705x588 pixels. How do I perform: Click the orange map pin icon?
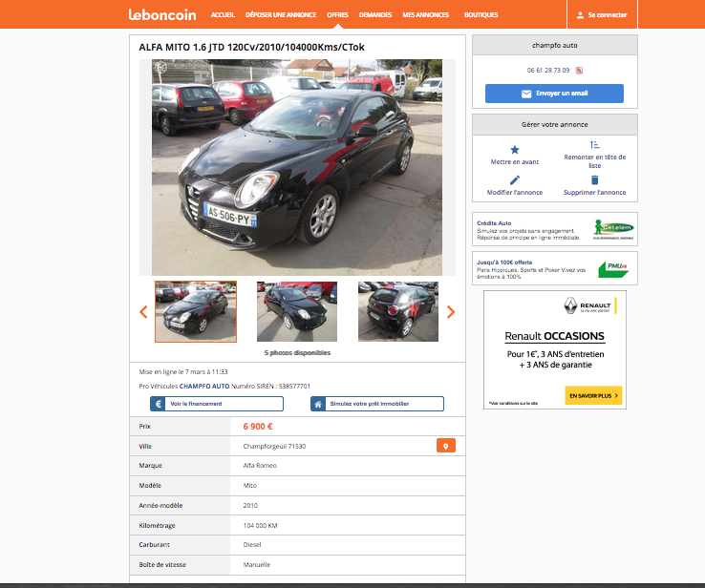[x=446, y=446]
